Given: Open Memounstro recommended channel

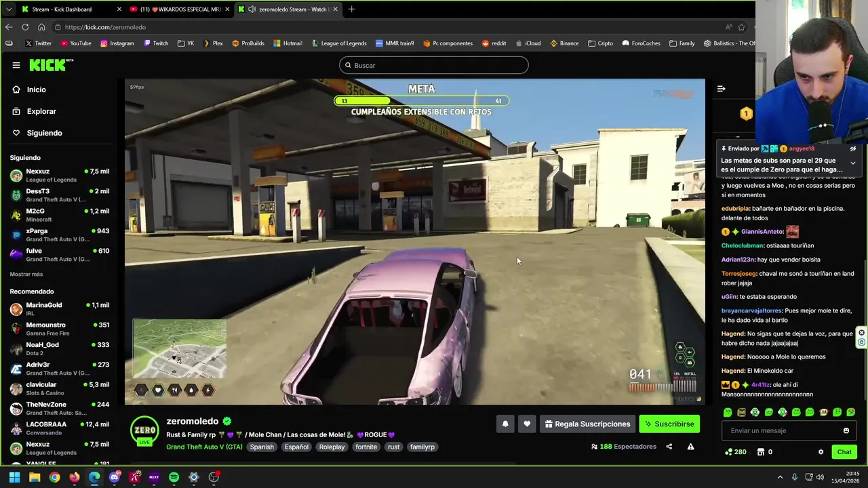Looking at the screenshot, I should pyautogui.click(x=60, y=329).
